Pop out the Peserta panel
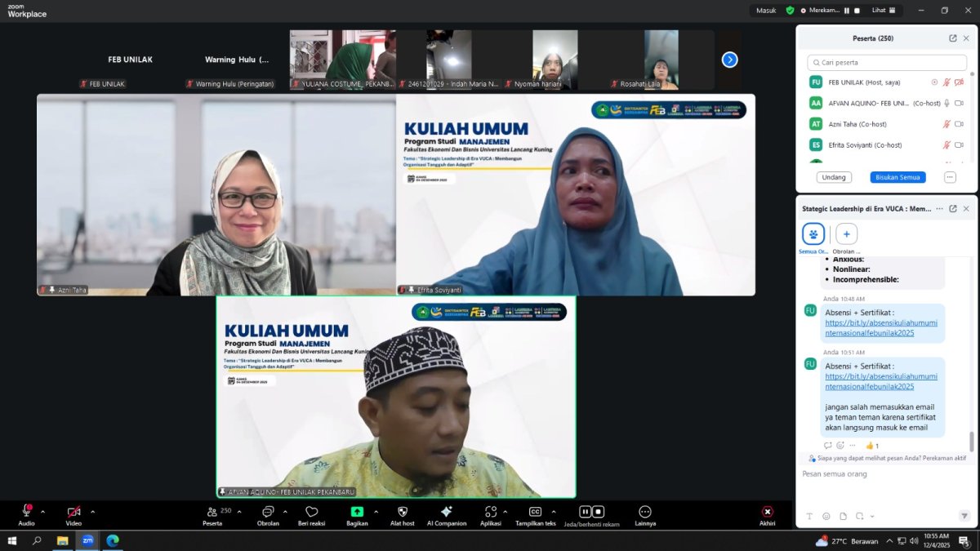Image resolution: width=980 pixels, height=551 pixels. [x=953, y=38]
